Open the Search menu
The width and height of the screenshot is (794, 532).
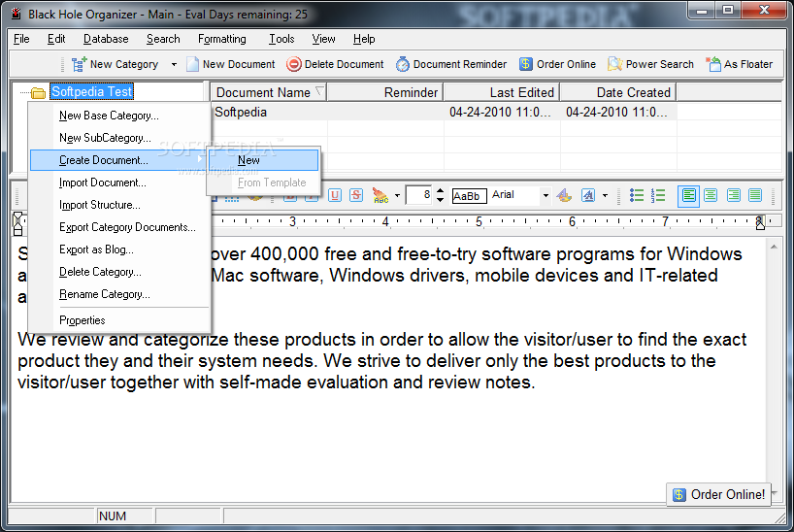click(163, 39)
